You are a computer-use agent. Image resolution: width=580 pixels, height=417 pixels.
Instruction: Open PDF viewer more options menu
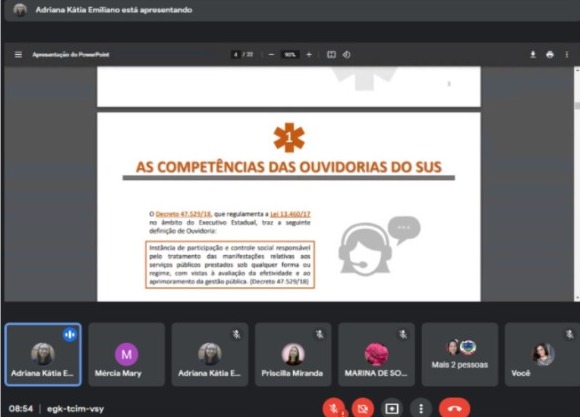[x=567, y=55]
